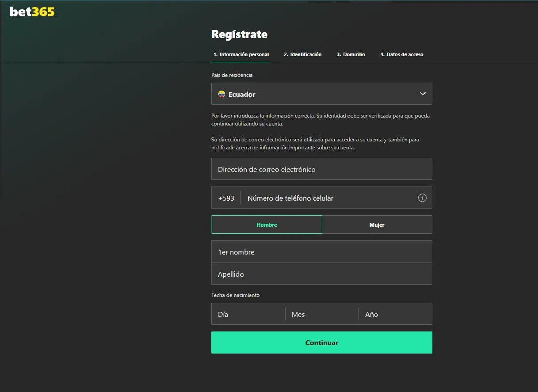
Task: Click the 'Su dirección de correo electrónico' notice
Action: click(x=315, y=144)
